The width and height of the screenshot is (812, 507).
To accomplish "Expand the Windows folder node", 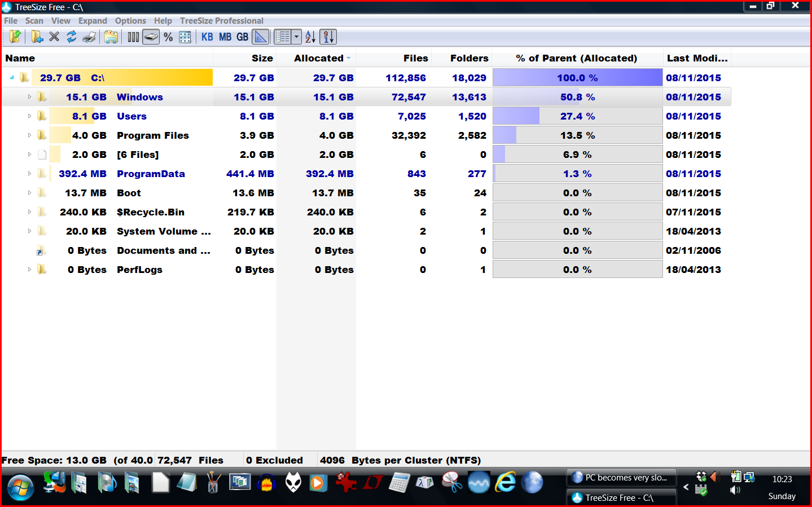I will pyautogui.click(x=29, y=97).
